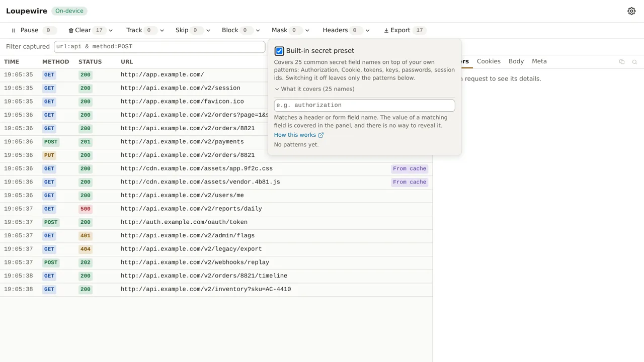Click the PUT method badge

(x=49, y=155)
